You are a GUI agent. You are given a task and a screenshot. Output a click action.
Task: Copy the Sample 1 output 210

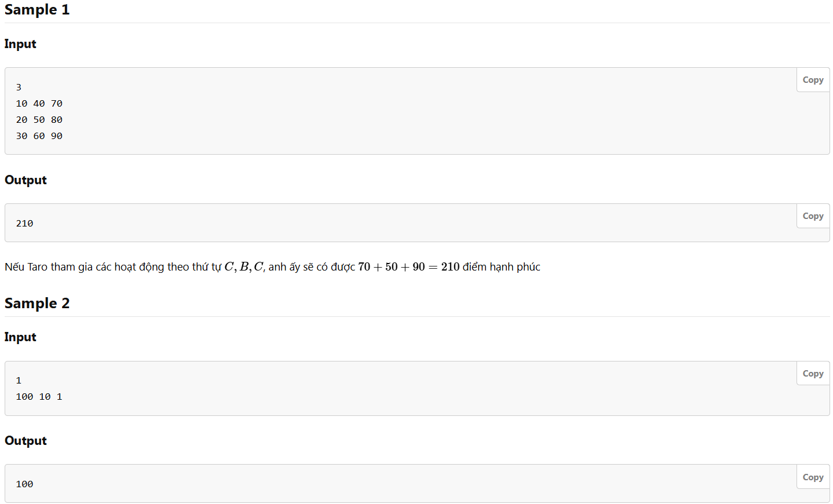coord(813,216)
